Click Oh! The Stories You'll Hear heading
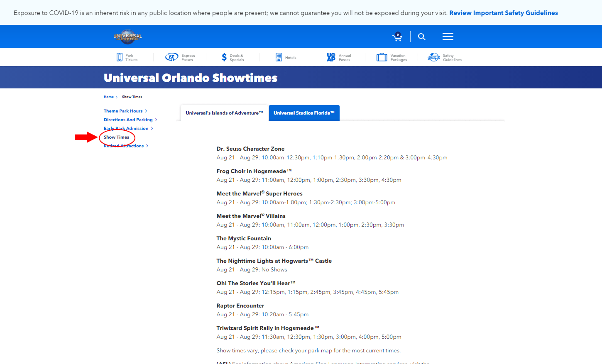 click(256, 283)
